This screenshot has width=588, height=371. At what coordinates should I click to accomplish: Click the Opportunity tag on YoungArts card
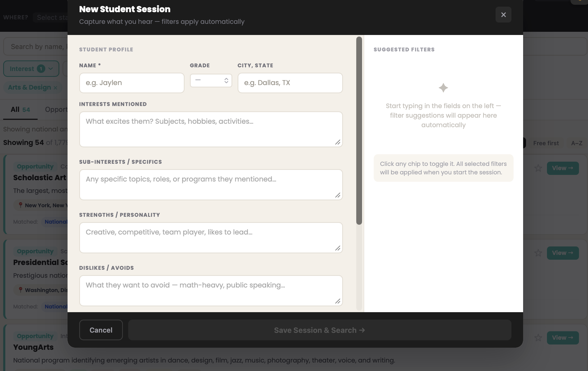[35, 336]
